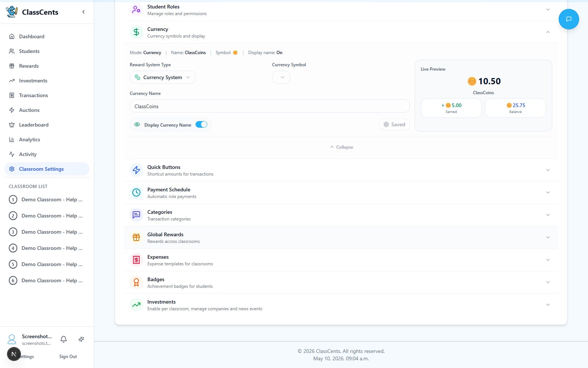The width and height of the screenshot is (588, 368).
Task: Click the round N badge icon
Action: tap(14, 354)
